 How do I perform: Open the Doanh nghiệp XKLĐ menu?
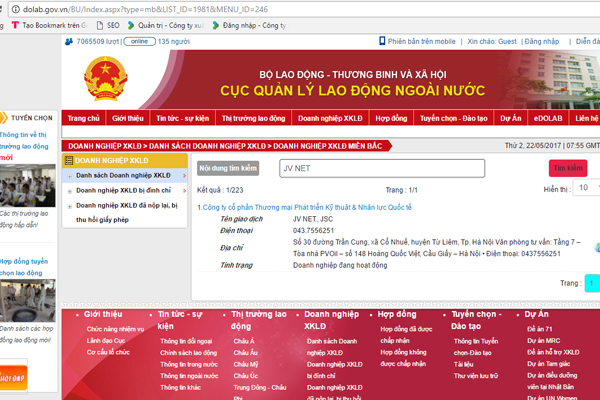(330, 118)
